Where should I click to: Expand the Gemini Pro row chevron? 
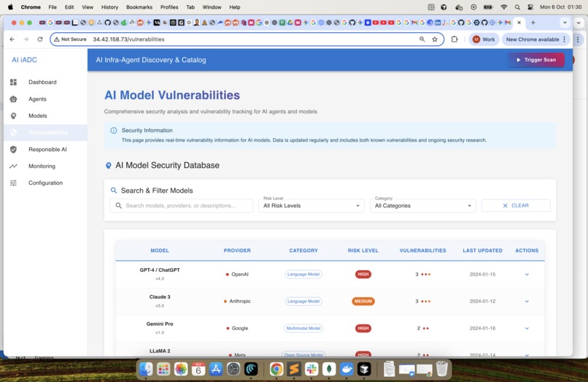527,328
